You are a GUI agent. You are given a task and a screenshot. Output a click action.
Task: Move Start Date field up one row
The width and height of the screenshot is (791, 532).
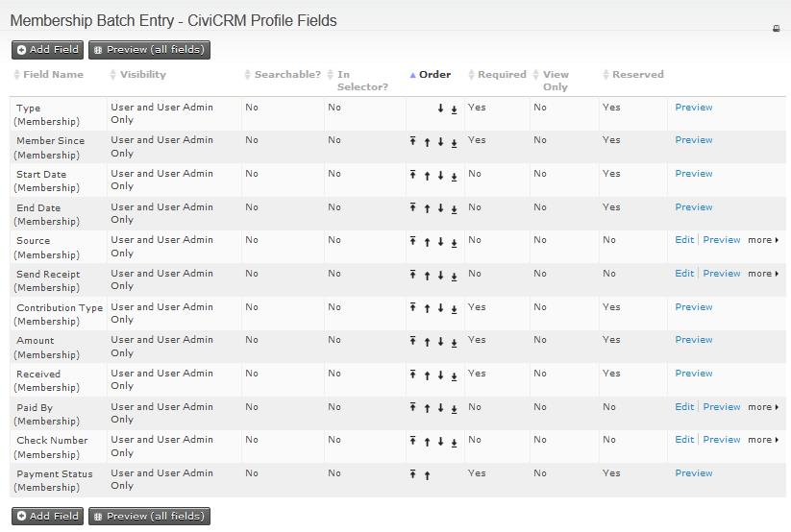427,175
